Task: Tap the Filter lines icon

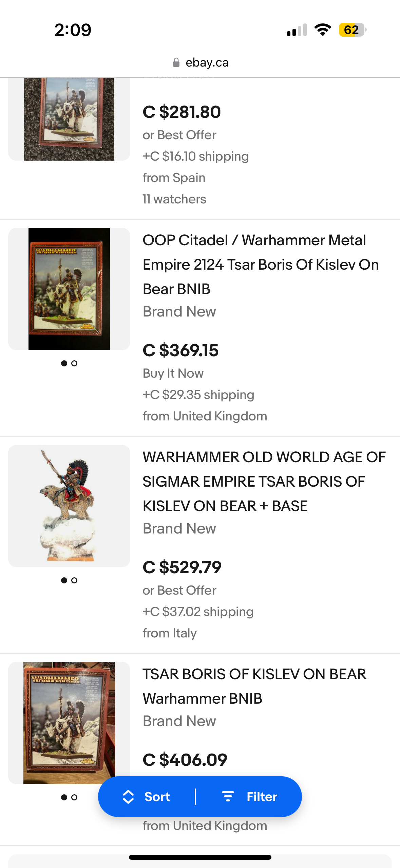Action: tap(228, 797)
